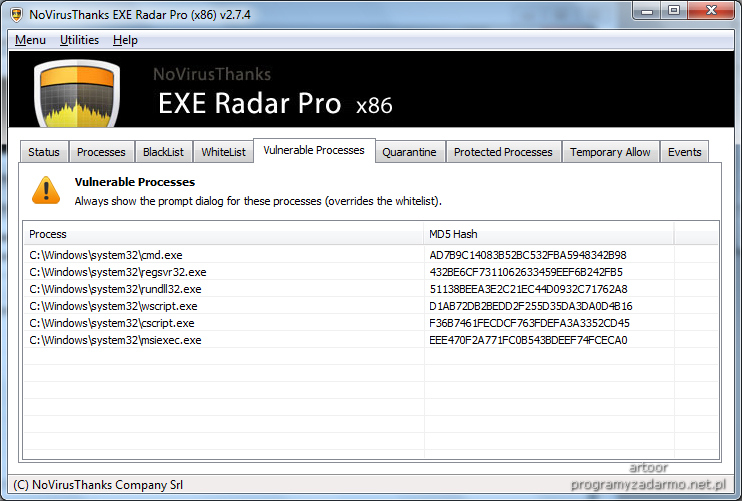
Task: Click the Process column header
Action: [223, 234]
